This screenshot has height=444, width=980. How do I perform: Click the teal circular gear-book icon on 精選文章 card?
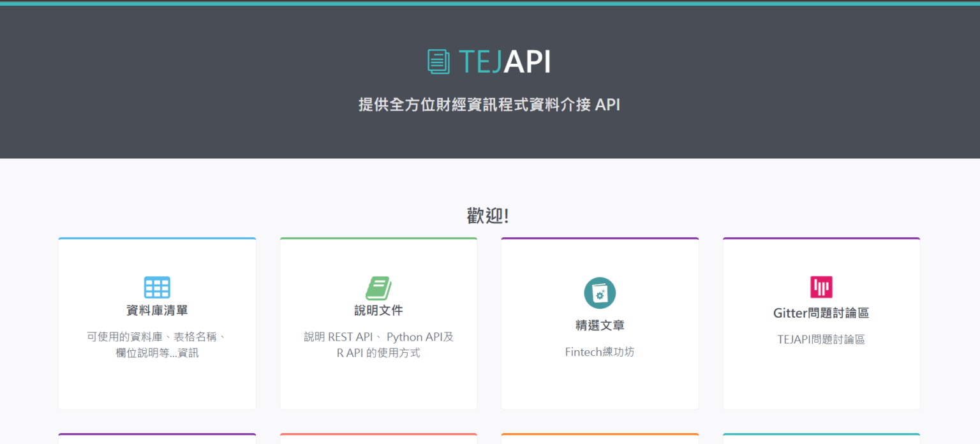click(x=599, y=293)
